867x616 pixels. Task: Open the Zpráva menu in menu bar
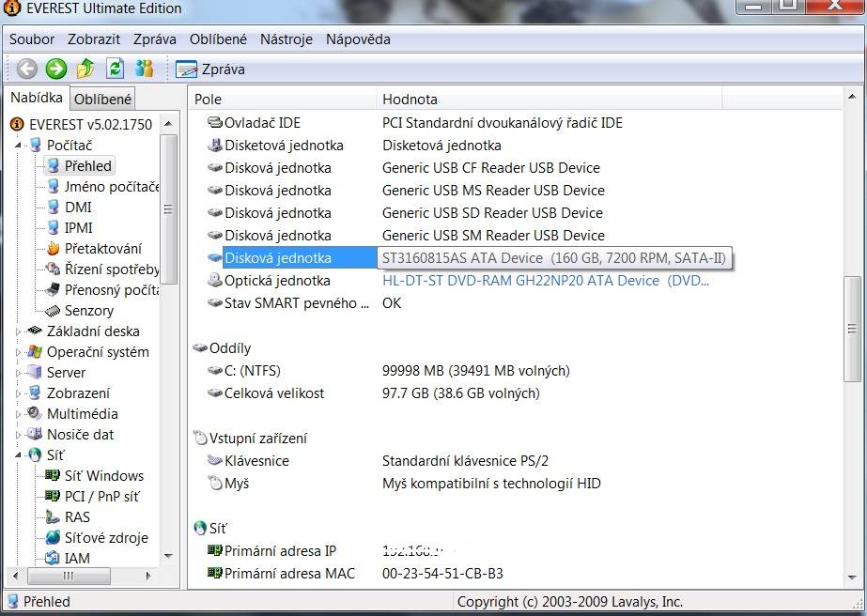[154, 39]
